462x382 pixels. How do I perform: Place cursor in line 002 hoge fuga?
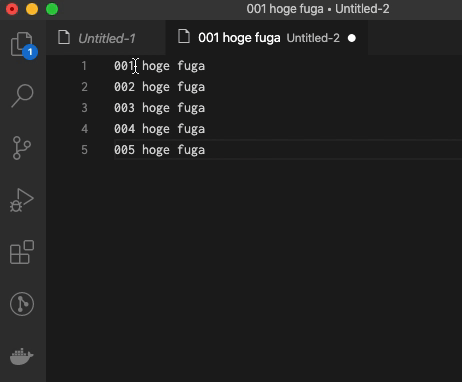pyautogui.click(x=159, y=87)
